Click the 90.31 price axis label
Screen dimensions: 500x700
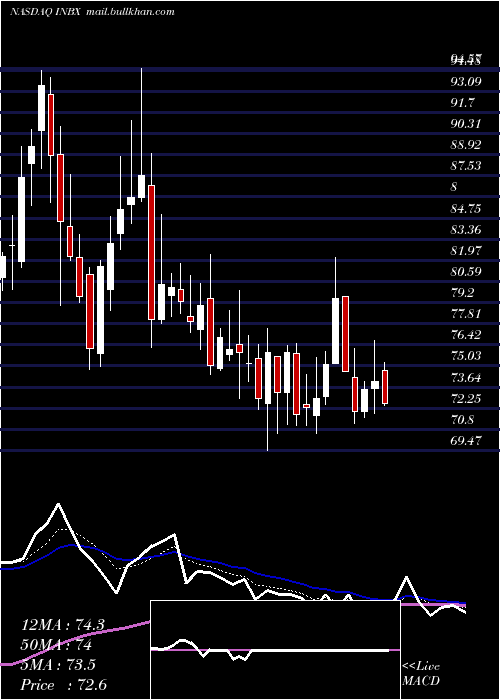tap(466, 124)
